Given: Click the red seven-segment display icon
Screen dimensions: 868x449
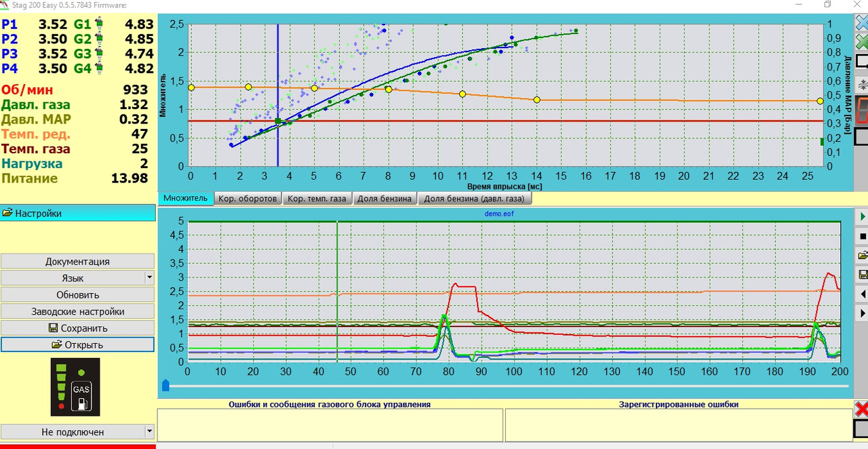Looking at the screenshot, I should (x=863, y=110).
